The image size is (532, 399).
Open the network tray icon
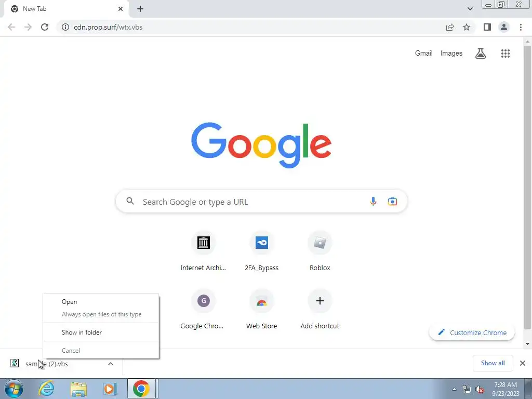467,389
